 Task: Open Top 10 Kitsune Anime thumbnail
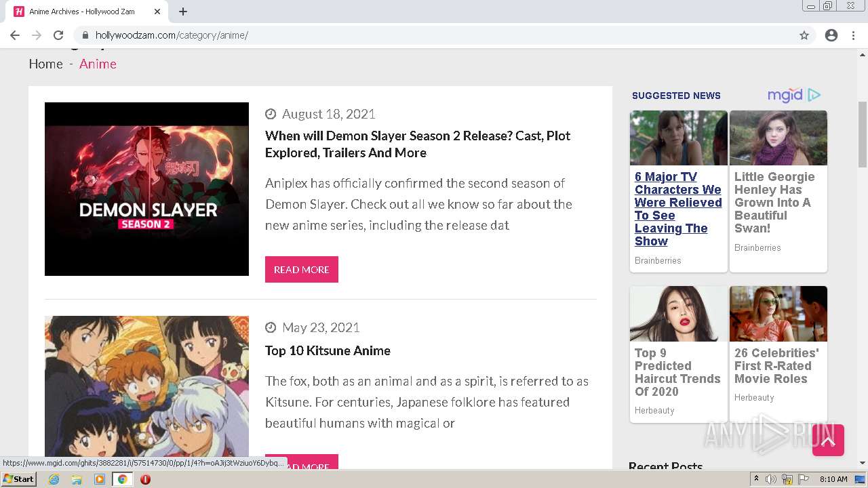click(x=146, y=386)
